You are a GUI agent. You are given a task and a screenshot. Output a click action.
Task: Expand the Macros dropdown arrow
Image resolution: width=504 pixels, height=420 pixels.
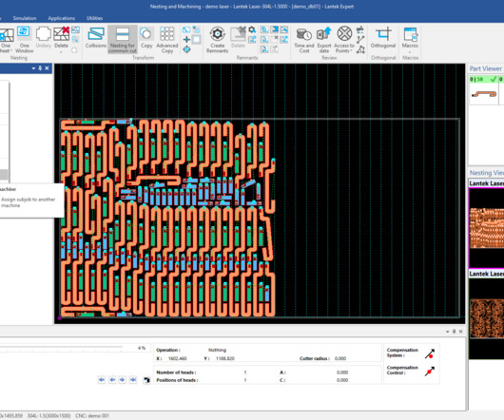[x=410, y=51]
